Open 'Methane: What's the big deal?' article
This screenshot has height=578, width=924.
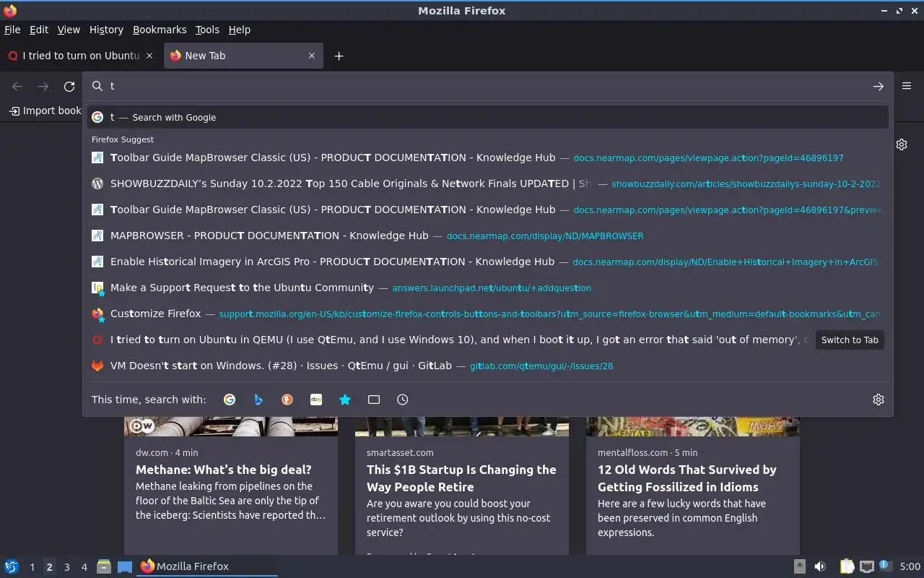coord(224,470)
